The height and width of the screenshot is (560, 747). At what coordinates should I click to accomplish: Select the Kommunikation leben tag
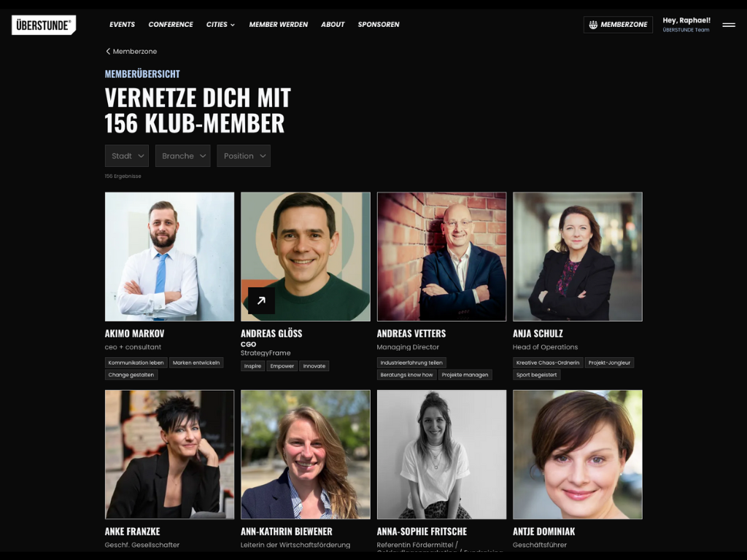tap(136, 362)
